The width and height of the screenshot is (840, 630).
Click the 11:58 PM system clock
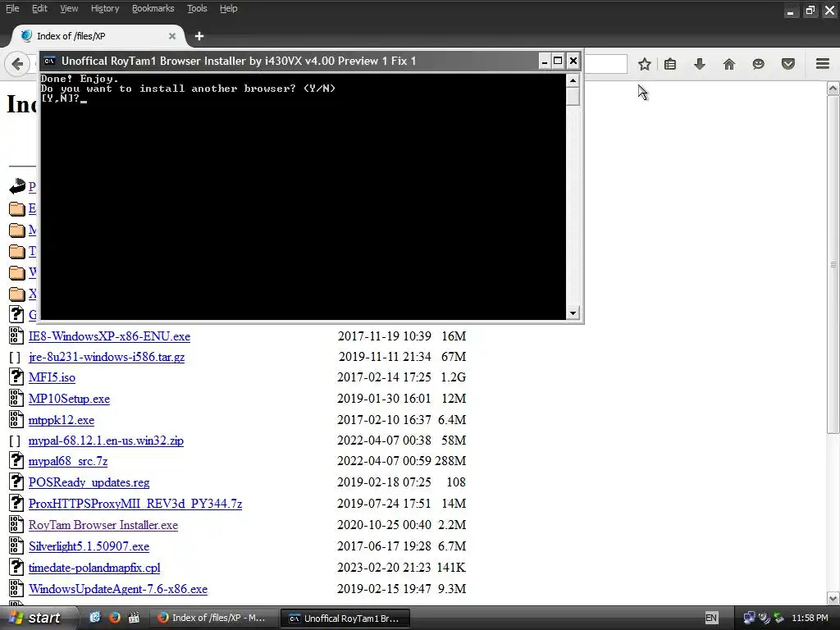[x=810, y=618]
